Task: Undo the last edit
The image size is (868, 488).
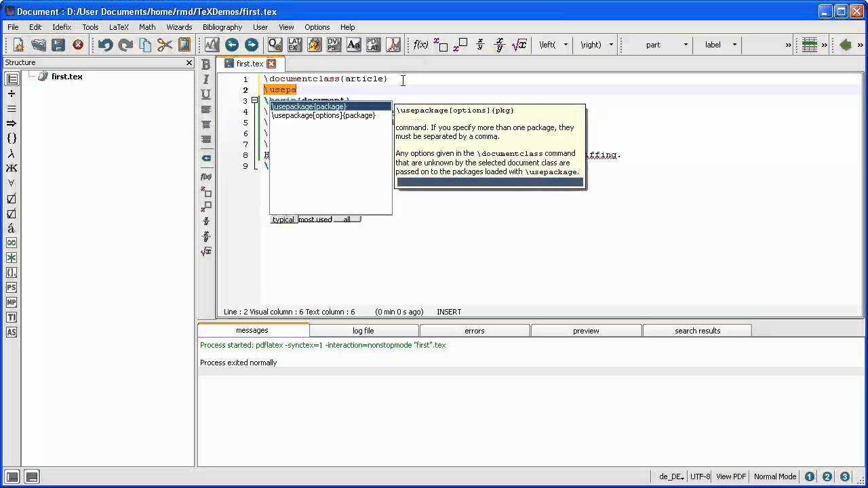Action: coord(105,45)
